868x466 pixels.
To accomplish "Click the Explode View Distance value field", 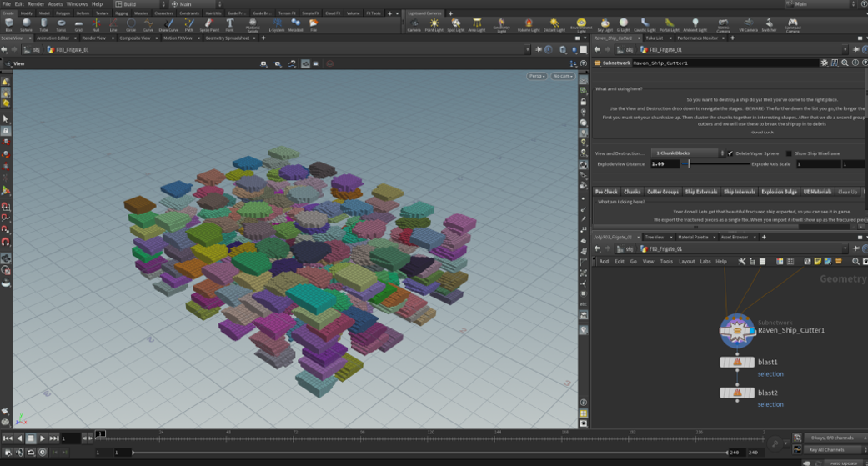I will 665,164.
